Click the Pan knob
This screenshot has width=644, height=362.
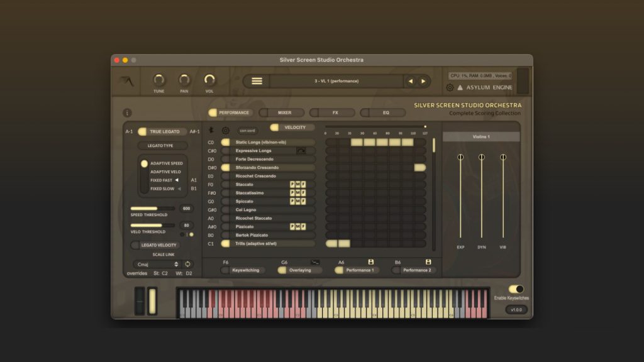coord(184,80)
